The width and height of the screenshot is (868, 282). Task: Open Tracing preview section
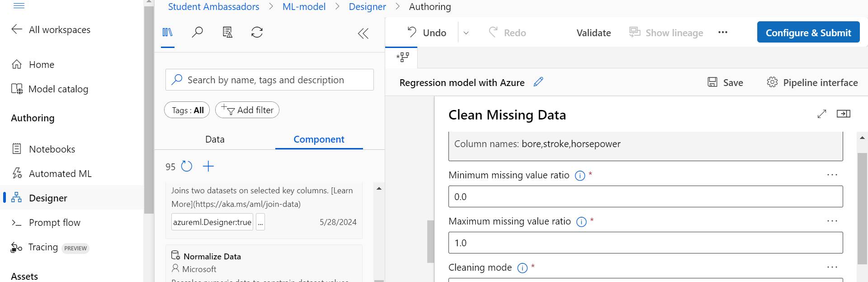(50, 248)
